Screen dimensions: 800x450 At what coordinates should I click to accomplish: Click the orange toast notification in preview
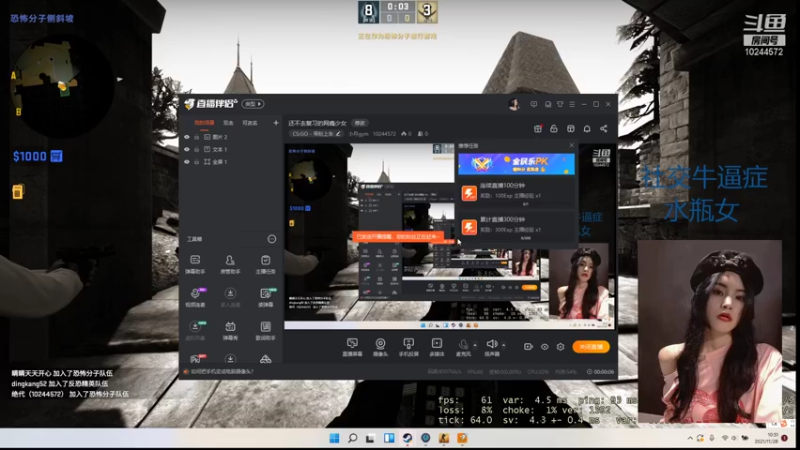click(398, 237)
